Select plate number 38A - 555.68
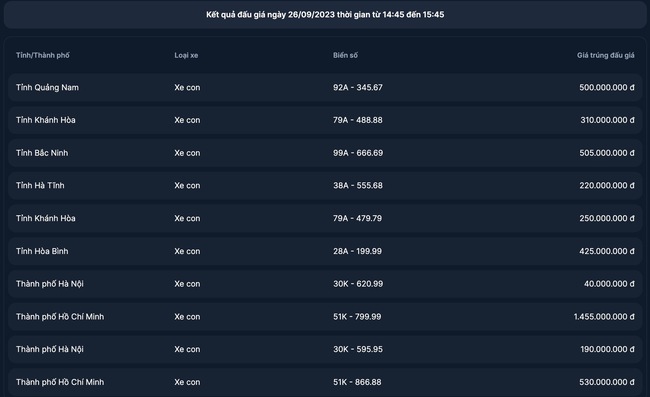Viewport: 650px width, 397px height. pyautogui.click(x=358, y=186)
